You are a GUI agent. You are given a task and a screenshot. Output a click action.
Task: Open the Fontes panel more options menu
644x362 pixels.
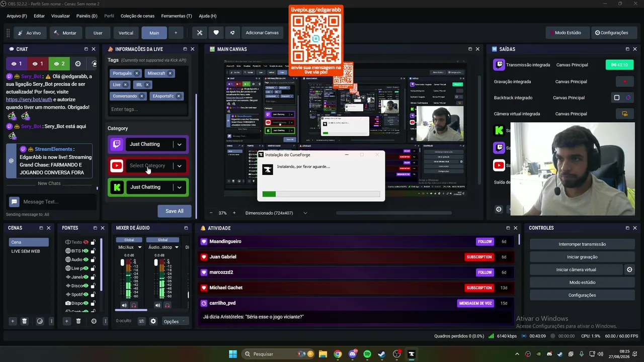(x=105, y=321)
